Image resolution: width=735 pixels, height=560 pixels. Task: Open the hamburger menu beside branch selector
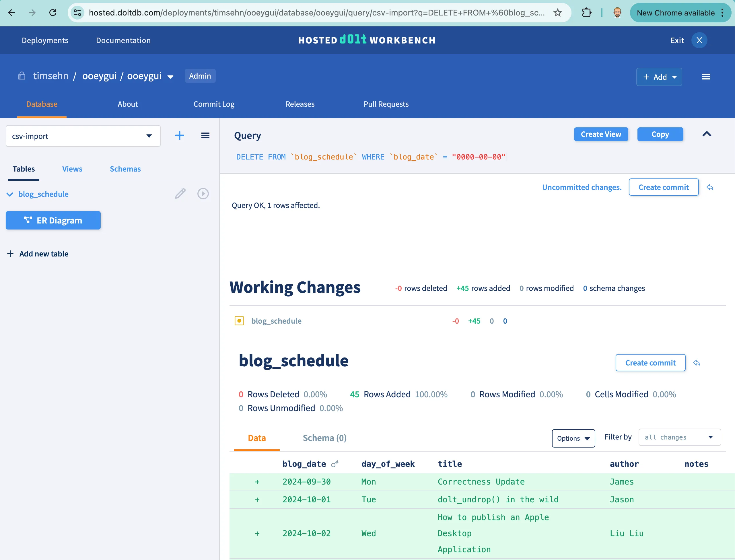205,135
